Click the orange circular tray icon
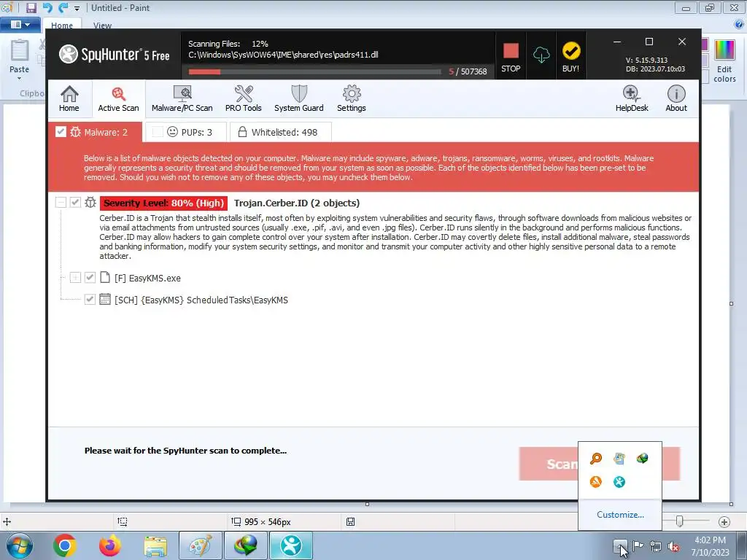This screenshot has width=747, height=560. click(596, 482)
